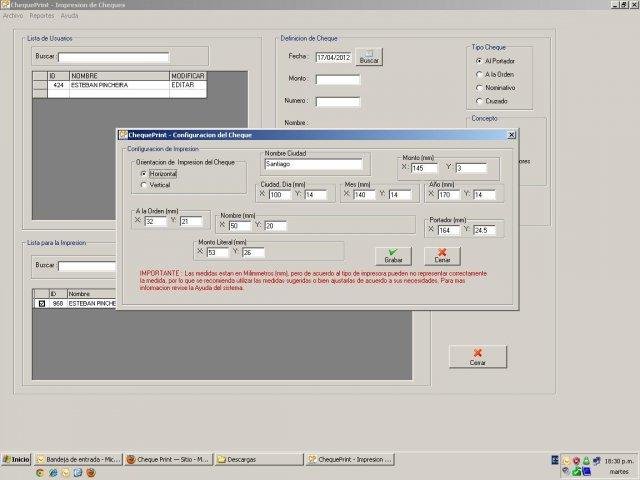Toggle checkbox on row 968 in print list

(41, 304)
